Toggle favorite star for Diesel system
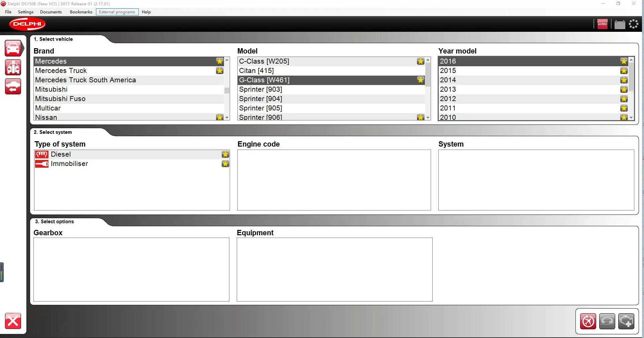 pos(225,154)
